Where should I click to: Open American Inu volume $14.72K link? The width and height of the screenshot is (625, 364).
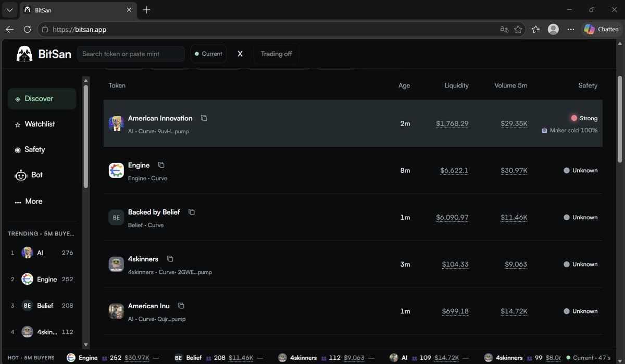coord(514,311)
